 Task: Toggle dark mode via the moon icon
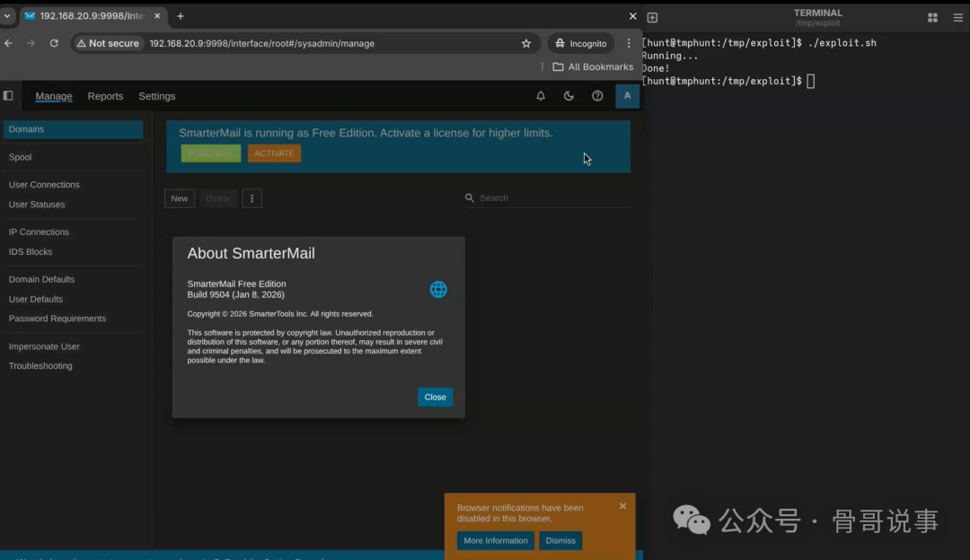click(x=569, y=96)
